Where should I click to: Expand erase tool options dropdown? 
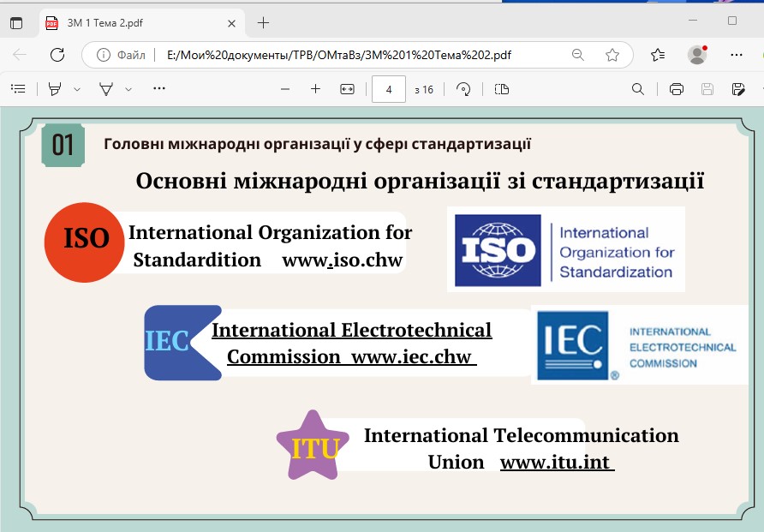click(128, 89)
